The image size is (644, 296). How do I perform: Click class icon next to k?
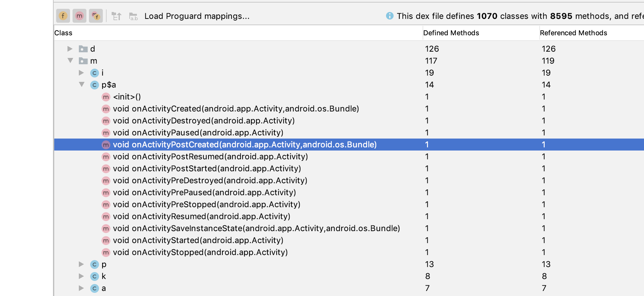[x=94, y=276]
